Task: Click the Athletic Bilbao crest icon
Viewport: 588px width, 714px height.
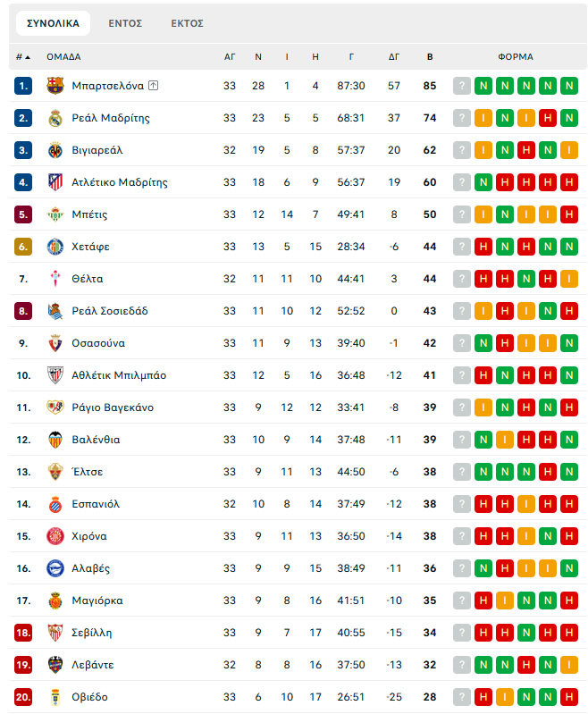Action: pos(55,375)
